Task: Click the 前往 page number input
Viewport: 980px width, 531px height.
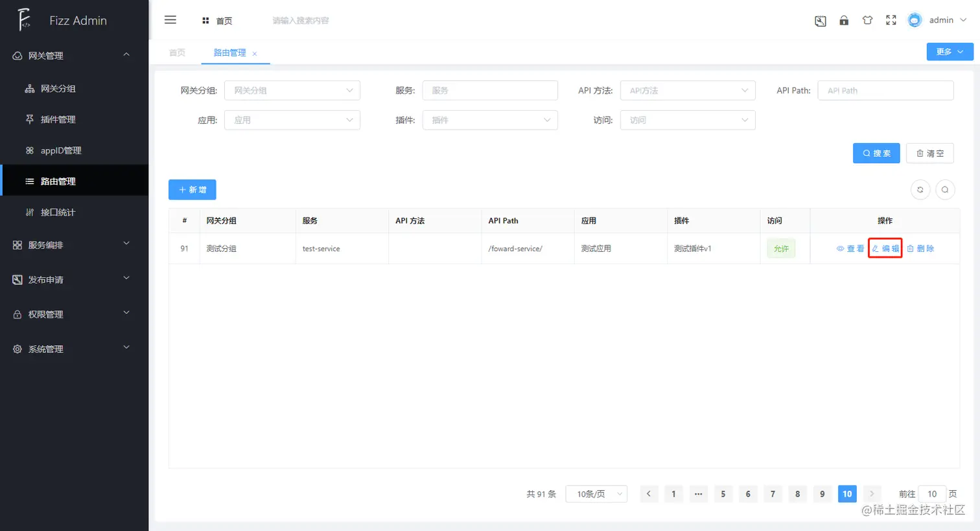Action: [932, 494]
